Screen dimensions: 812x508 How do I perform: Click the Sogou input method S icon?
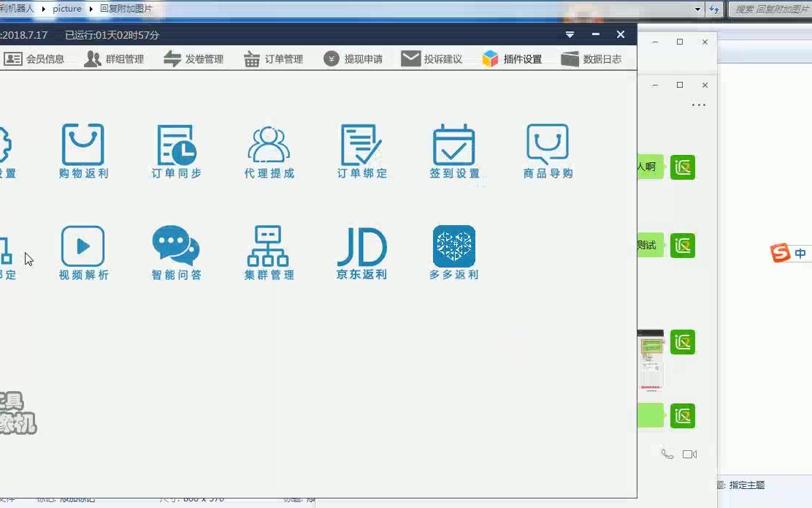780,253
